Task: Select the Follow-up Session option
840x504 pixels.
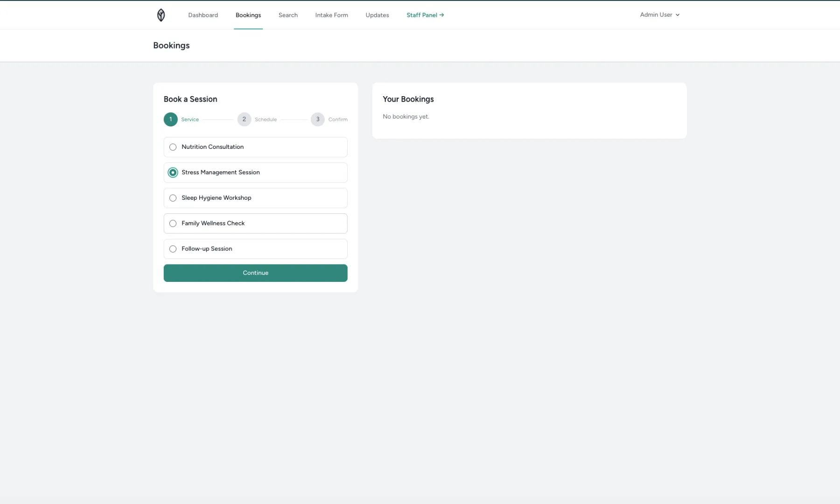Action: (173, 249)
